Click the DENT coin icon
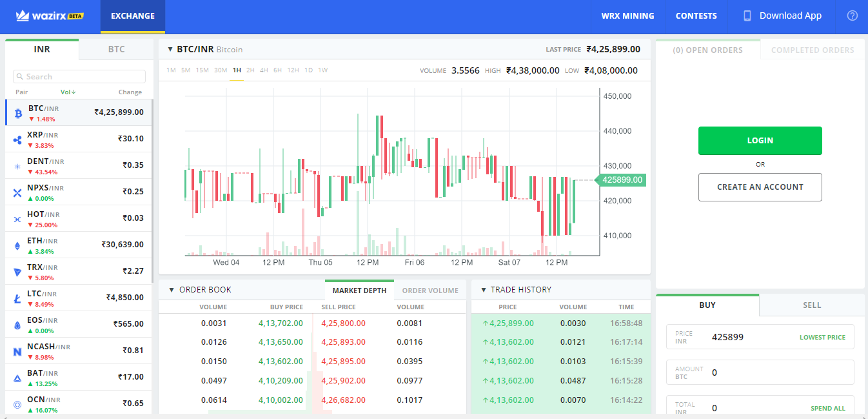Image resolution: width=868 pixels, height=419 pixels. pyautogui.click(x=18, y=167)
